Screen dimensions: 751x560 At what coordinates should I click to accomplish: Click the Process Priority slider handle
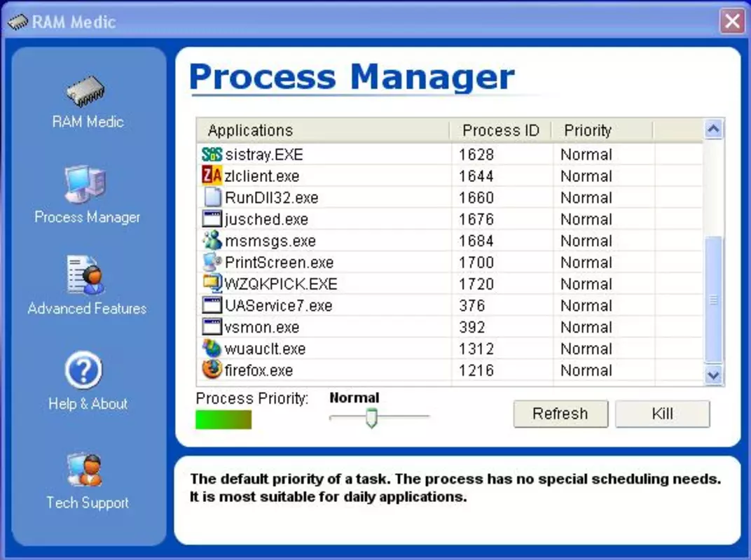(371, 418)
